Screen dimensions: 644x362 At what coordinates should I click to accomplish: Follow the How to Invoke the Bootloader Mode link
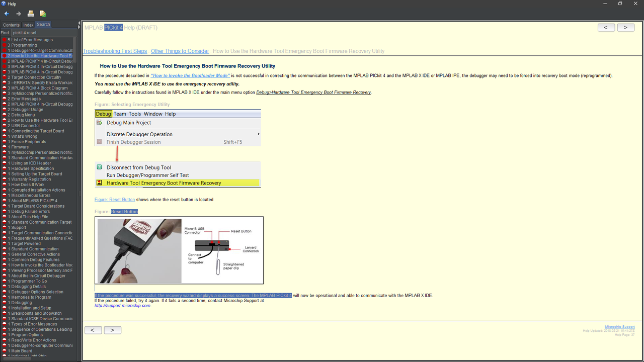pyautogui.click(x=190, y=76)
